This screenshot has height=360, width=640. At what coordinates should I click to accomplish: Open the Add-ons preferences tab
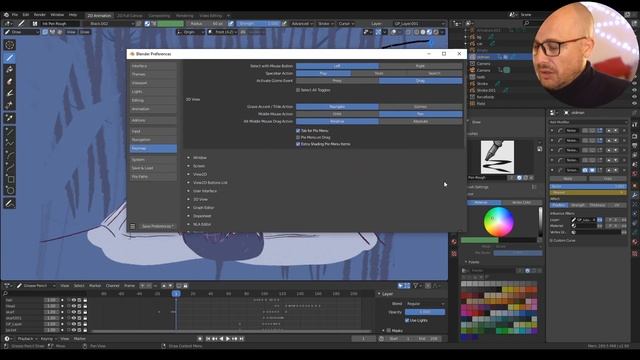click(153, 120)
